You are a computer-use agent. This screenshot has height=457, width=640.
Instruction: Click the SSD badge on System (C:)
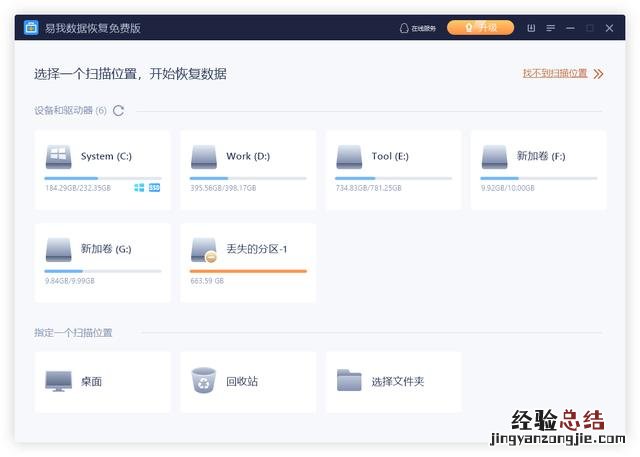tap(155, 187)
